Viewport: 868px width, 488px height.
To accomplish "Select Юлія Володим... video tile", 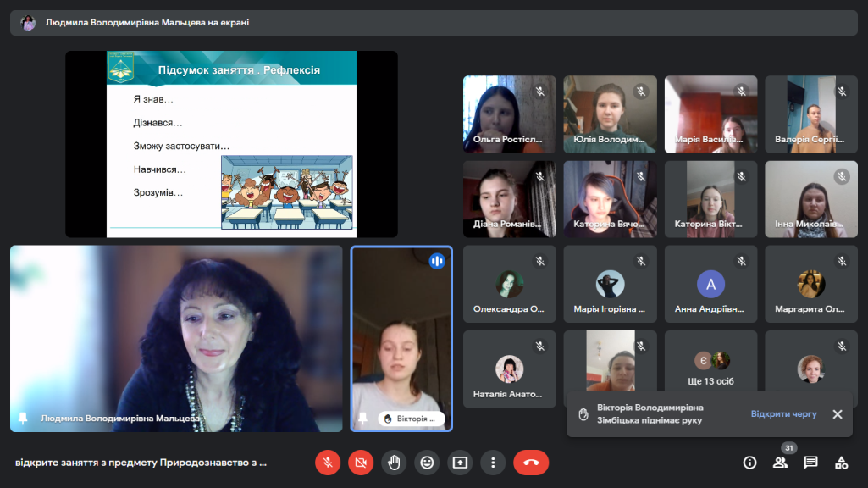I will coord(610,114).
